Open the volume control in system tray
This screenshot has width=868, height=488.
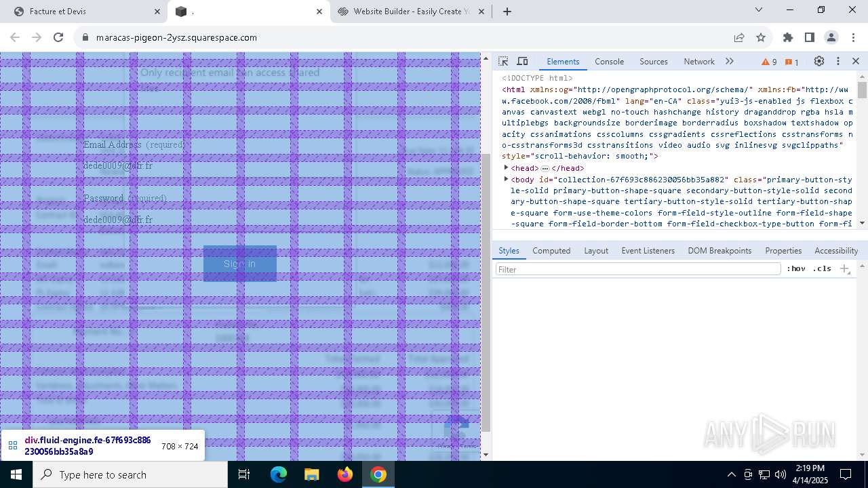pyautogui.click(x=781, y=474)
